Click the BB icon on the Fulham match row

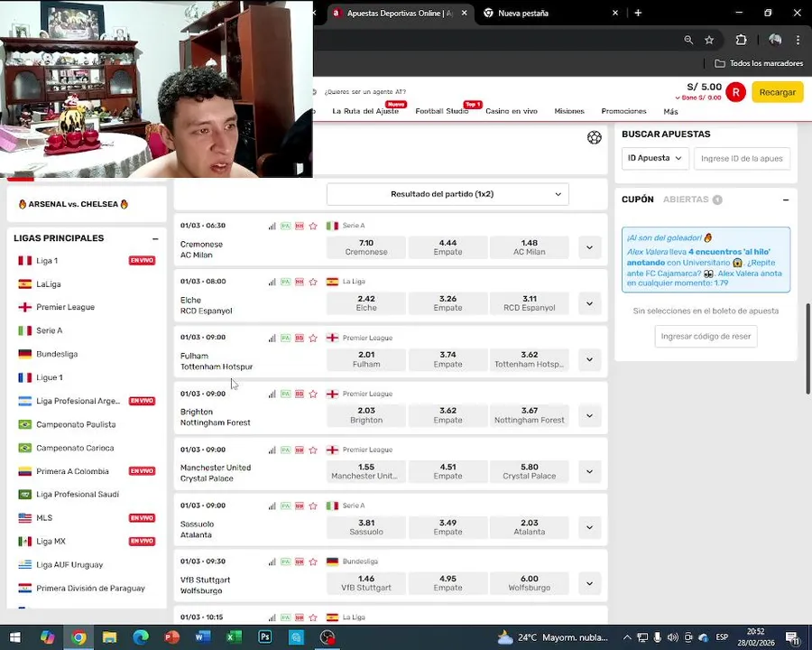[x=300, y=338]
